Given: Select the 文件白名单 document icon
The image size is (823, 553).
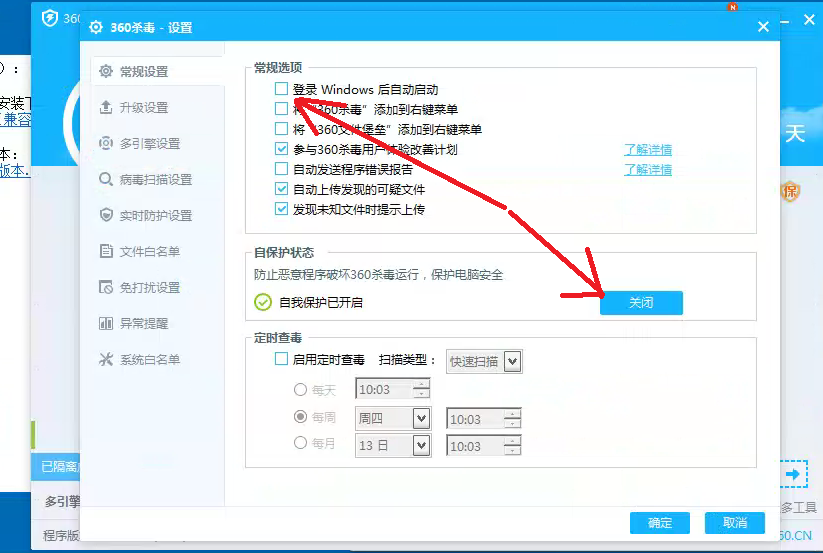Looking at the screenshot, I should click(x=106, y=251).
